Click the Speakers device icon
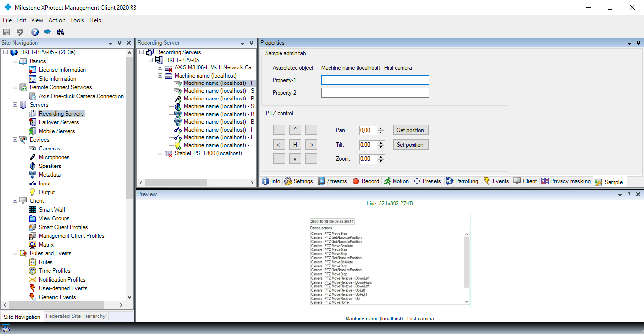Viewport: 644px width, 334px height. click(x=33, y=166)
